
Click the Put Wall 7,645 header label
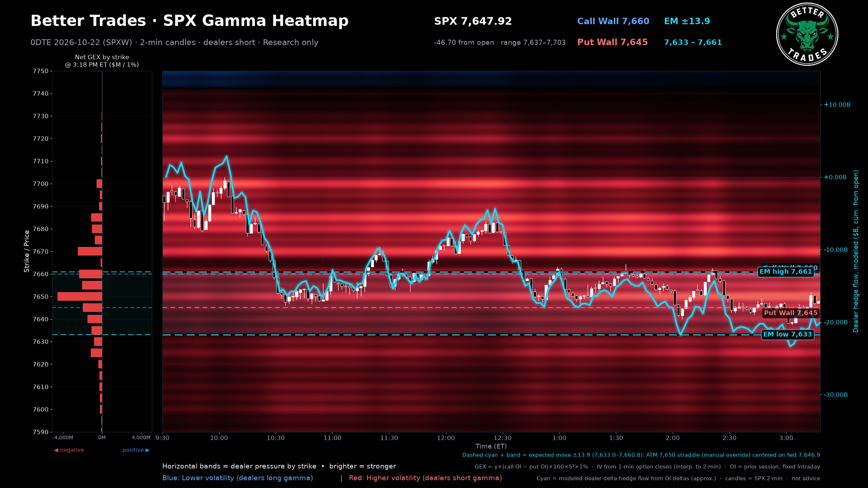612,42
